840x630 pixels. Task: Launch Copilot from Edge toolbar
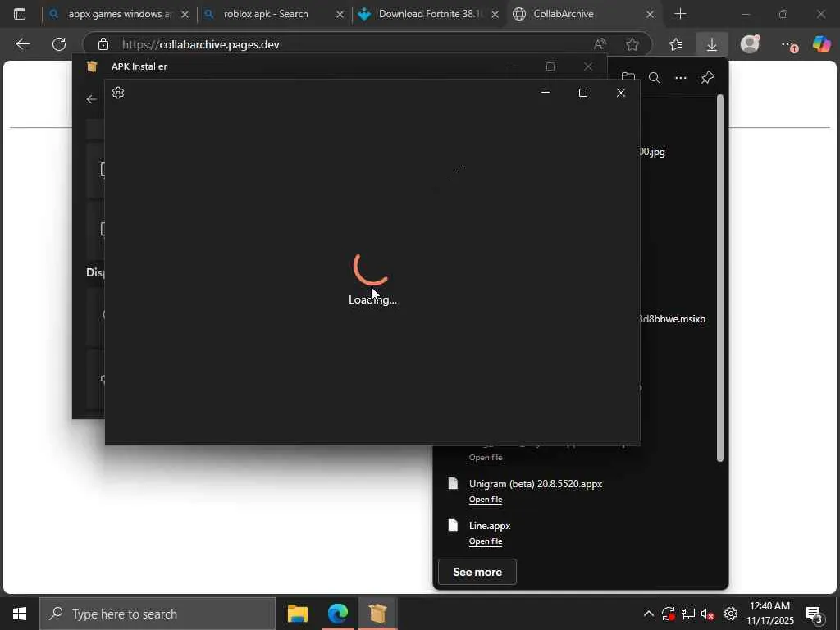(x=821, y=44)
